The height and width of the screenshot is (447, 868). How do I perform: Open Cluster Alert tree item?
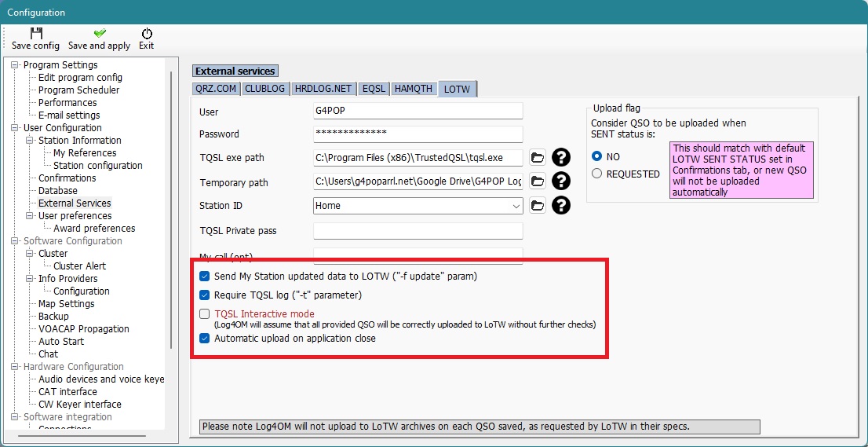[x=80, y=266]
